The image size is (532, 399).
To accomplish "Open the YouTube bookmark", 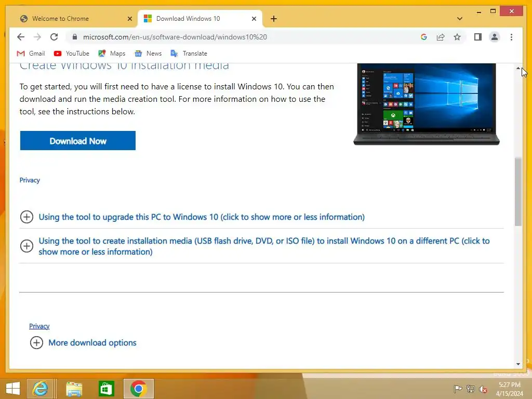I will pyautogui.click(x=72, y=54).
